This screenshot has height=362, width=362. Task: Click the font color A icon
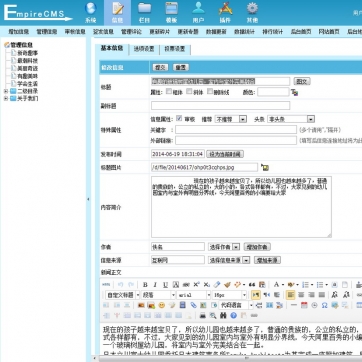tap(276, 285)
